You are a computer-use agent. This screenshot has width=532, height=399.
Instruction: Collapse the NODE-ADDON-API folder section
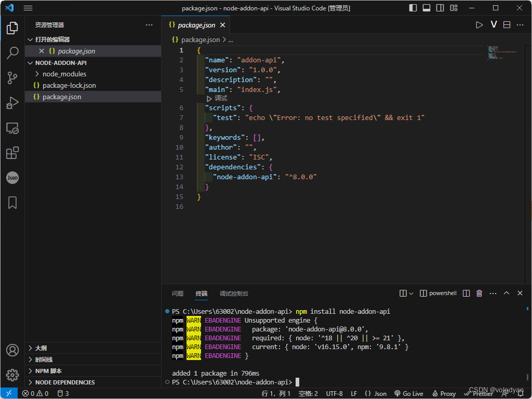pyautogui.click(x=93, y=63)
